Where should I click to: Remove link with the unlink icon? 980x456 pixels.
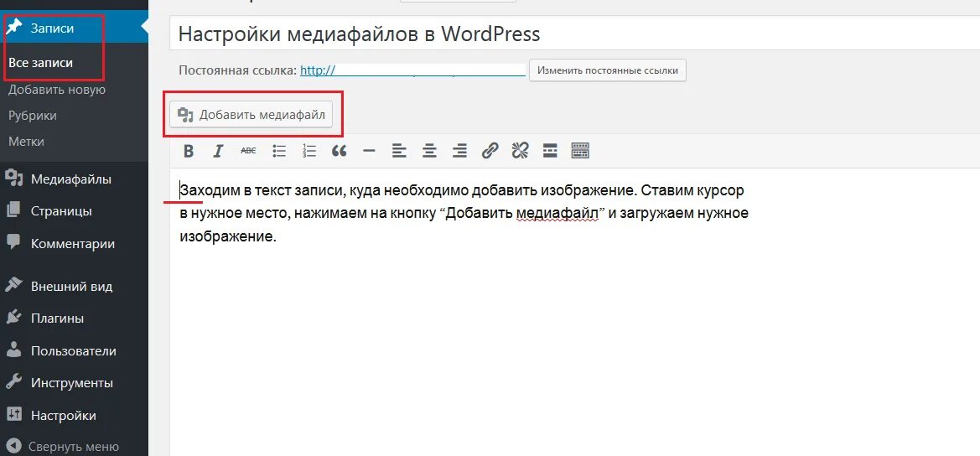coord(520,151)
